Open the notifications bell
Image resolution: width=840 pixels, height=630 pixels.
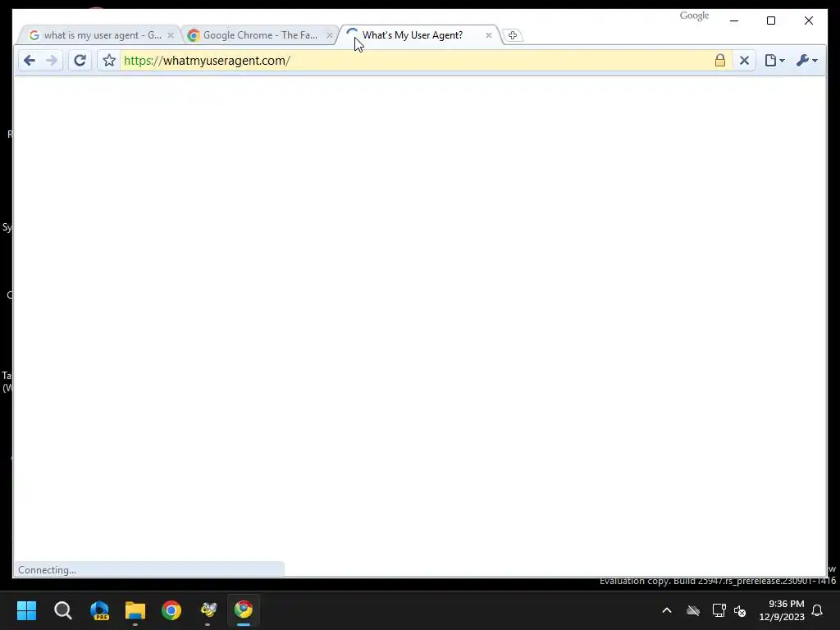[818, 610]
